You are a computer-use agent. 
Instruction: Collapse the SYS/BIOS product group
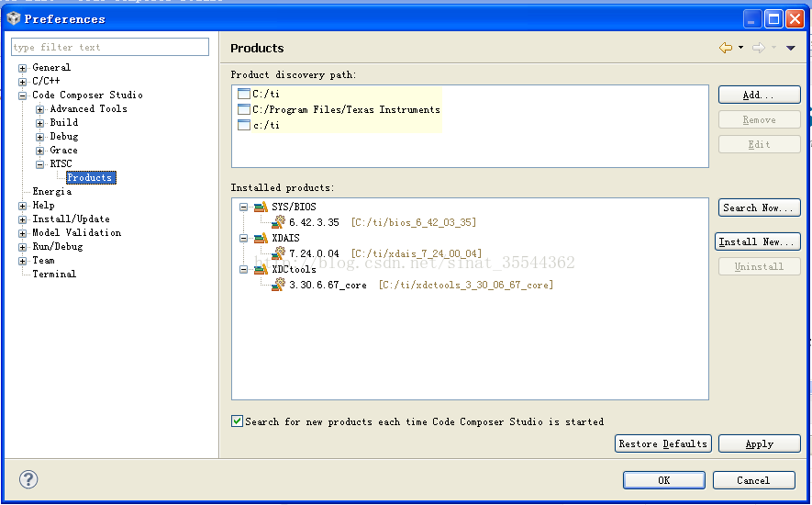(243, 208)
